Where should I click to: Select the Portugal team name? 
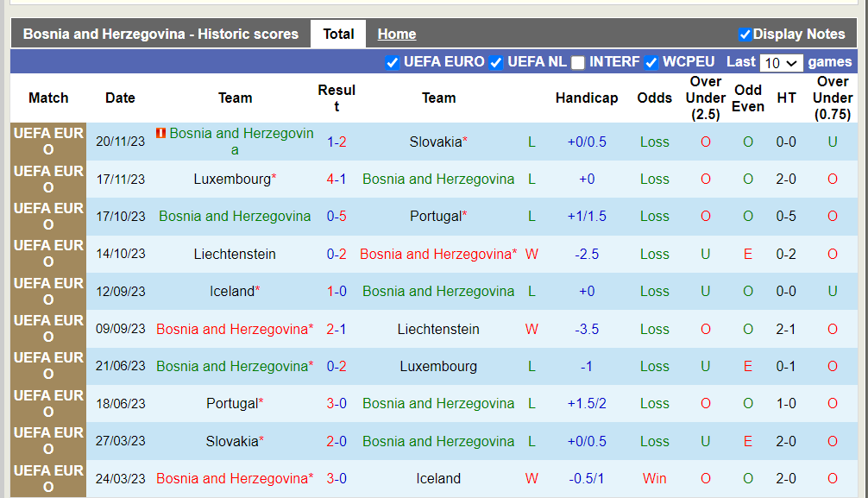pos(438,216)
